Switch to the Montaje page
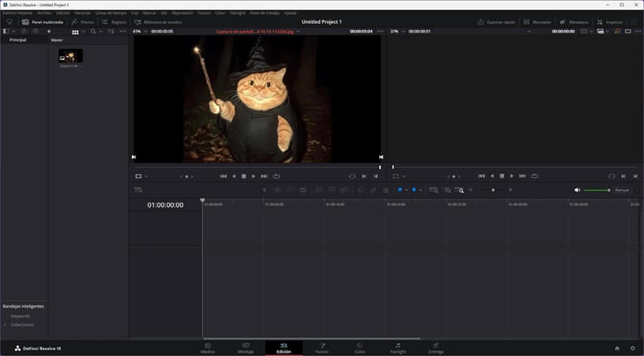 tap(246, 348)
